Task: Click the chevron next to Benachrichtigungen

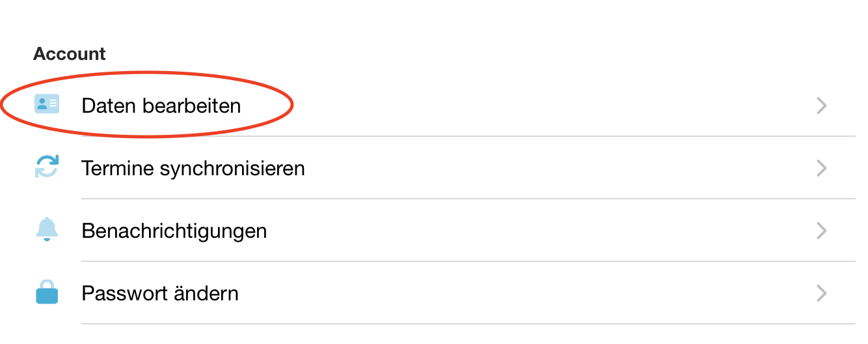Action: (822, 231)
